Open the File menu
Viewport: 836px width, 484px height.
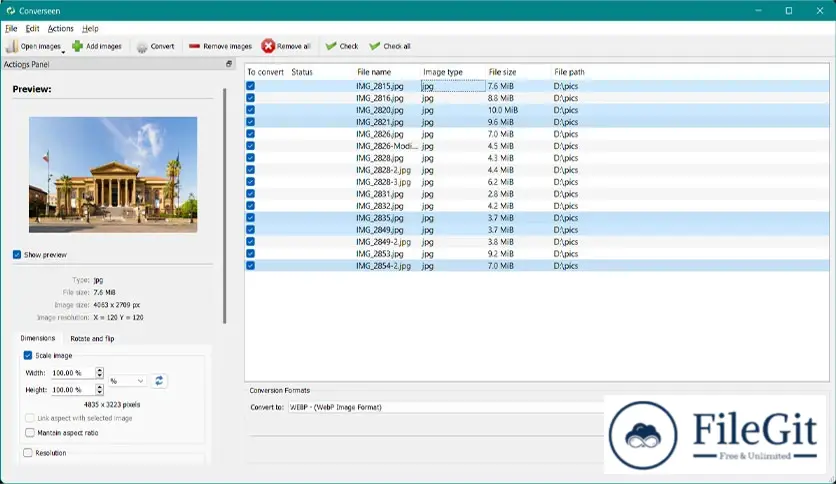click(11, 29)
